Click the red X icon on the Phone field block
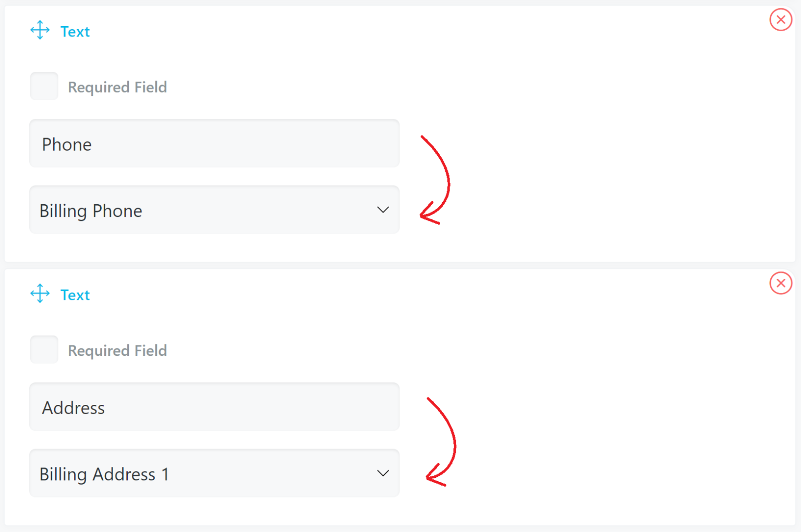The image size is (801, 532). (x=781, y=19)
